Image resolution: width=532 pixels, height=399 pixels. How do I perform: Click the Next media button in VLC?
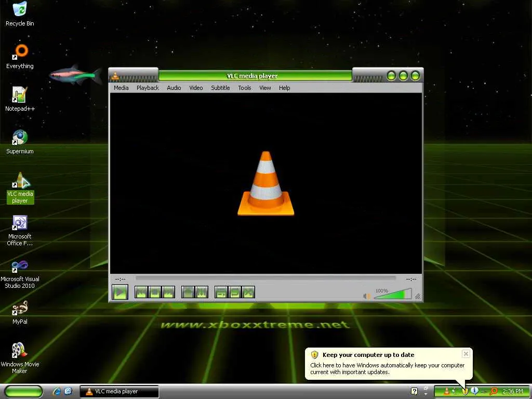tap(169, 292)
